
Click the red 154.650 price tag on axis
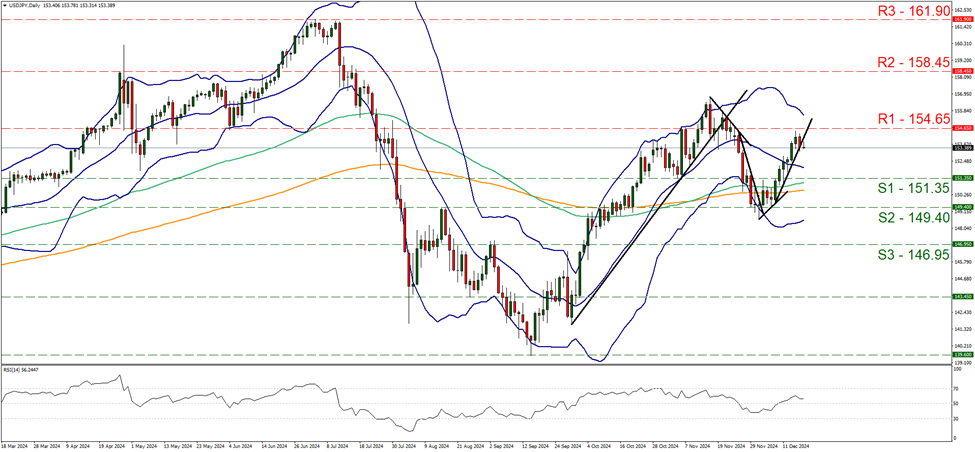point(958,128)
